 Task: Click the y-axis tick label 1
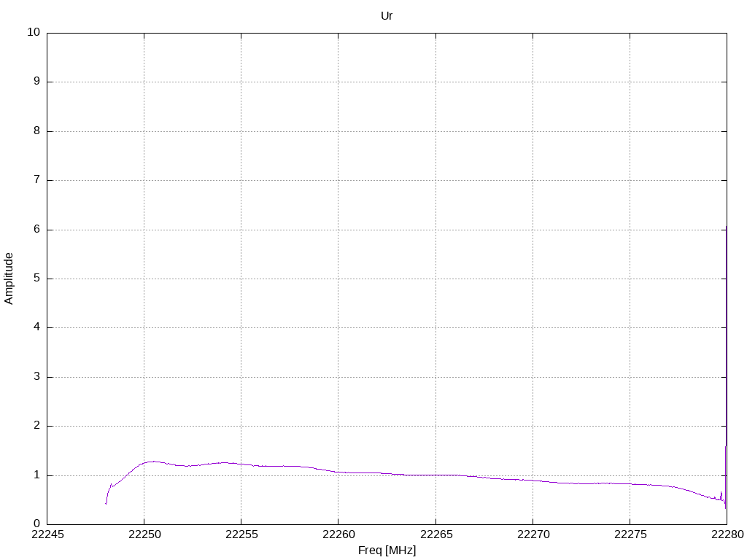(x=36, y=475)
